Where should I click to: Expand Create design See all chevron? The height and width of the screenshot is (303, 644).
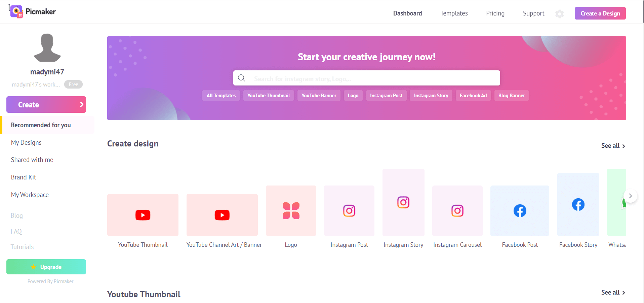pyautogui.click(x=623, y=146)
